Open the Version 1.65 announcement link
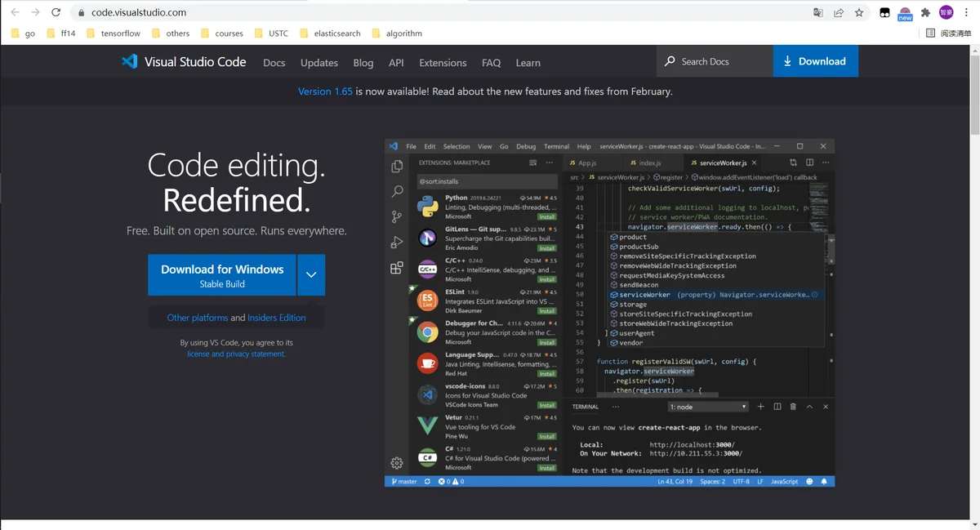The width and height of the screenshot is (980, 530). (325, 91)
